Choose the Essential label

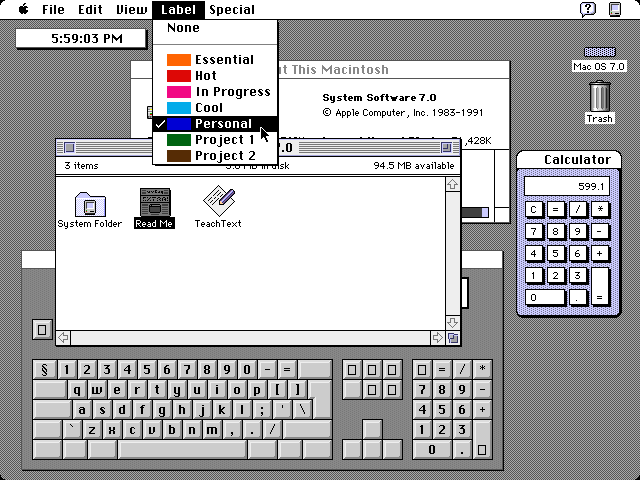click(x=215, y=60)
